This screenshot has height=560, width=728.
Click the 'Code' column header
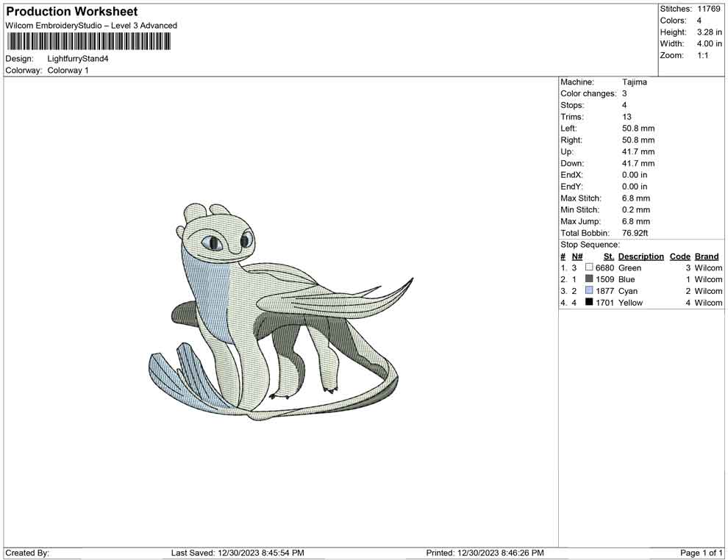[x=679, y=256]
